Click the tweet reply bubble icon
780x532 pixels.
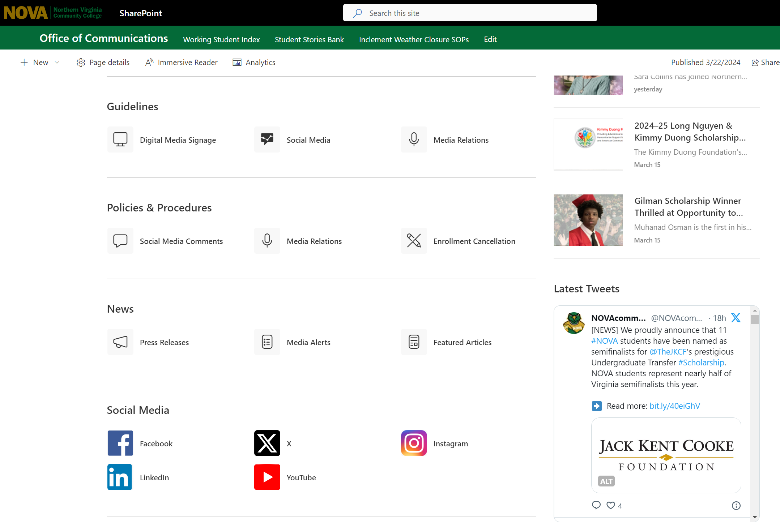pos(596,505)
